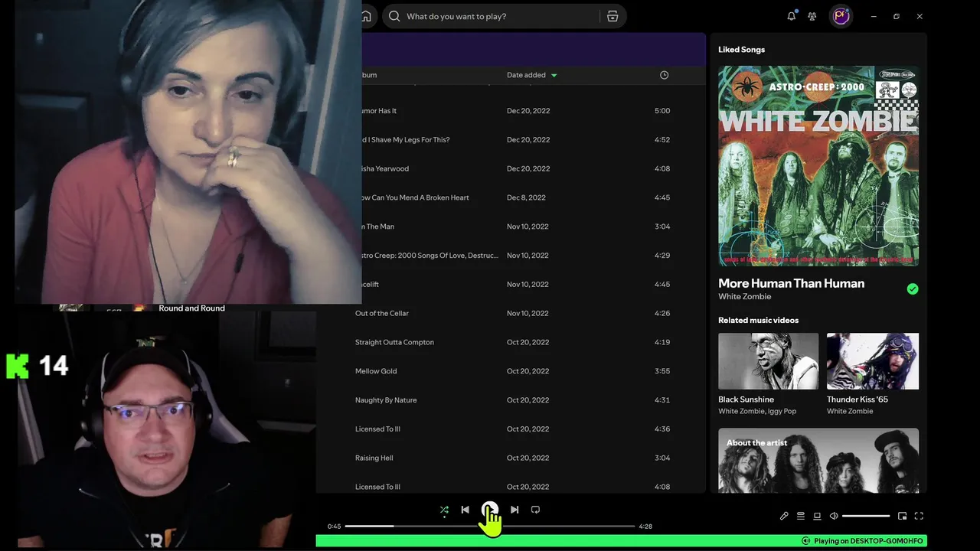Toggle repeat mode

tap(535, 510)
